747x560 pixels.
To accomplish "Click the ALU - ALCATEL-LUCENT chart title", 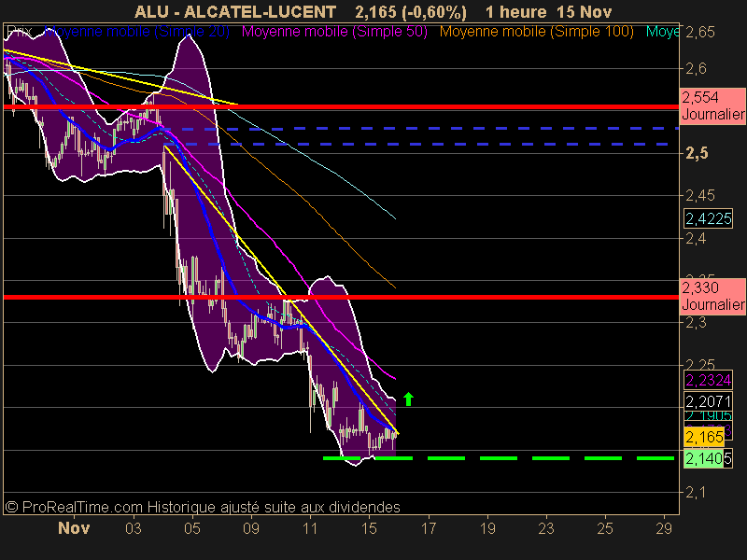I will tap(235, 11).
